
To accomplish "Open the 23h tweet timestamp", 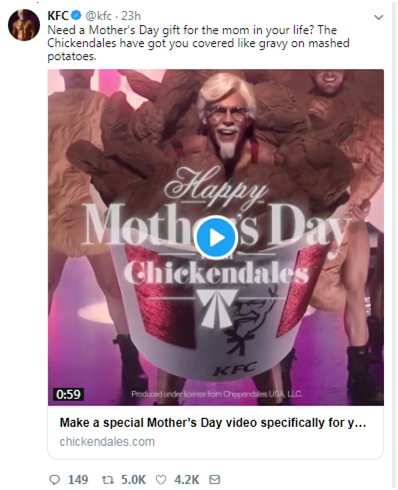I will pyautogui.click(x=131, y=16).
